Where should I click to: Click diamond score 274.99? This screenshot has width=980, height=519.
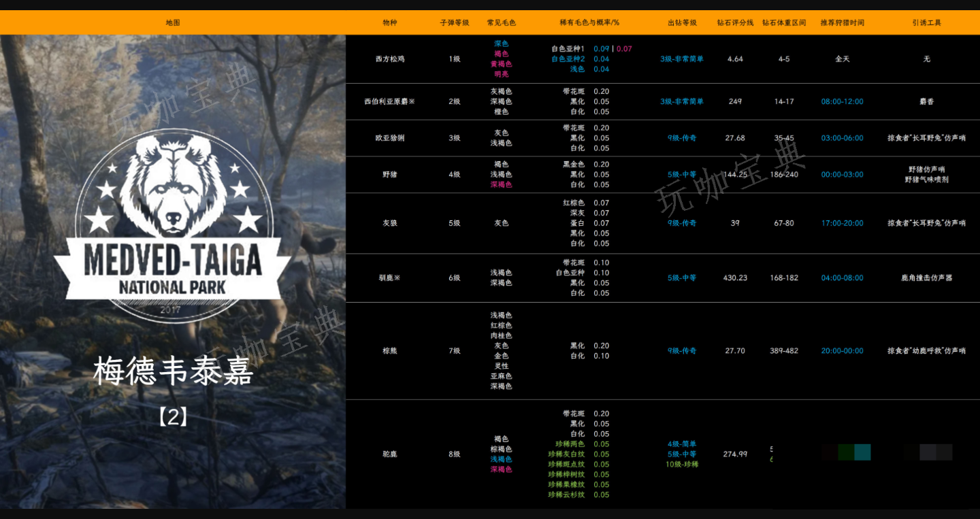(735, 454)
